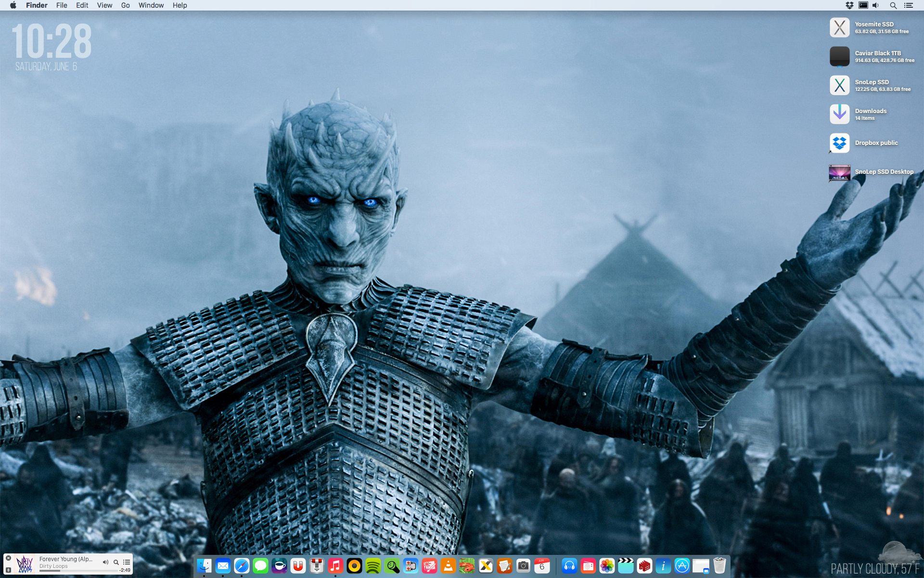Image resolution: width=924 pixels, height=578 pixels.
Task: Launch the red paintbrush picture app
Action: tap(429, 565)
